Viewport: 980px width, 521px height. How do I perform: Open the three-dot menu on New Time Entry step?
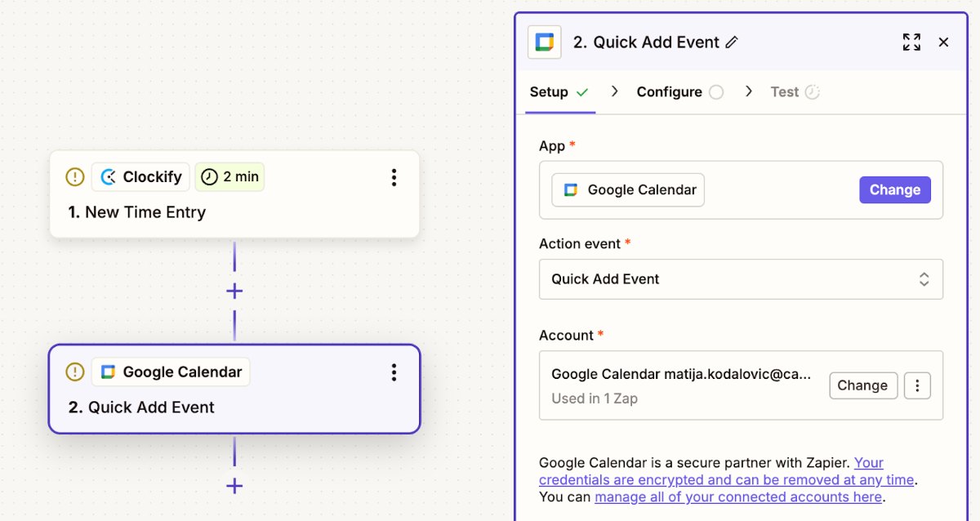point(394,177)
